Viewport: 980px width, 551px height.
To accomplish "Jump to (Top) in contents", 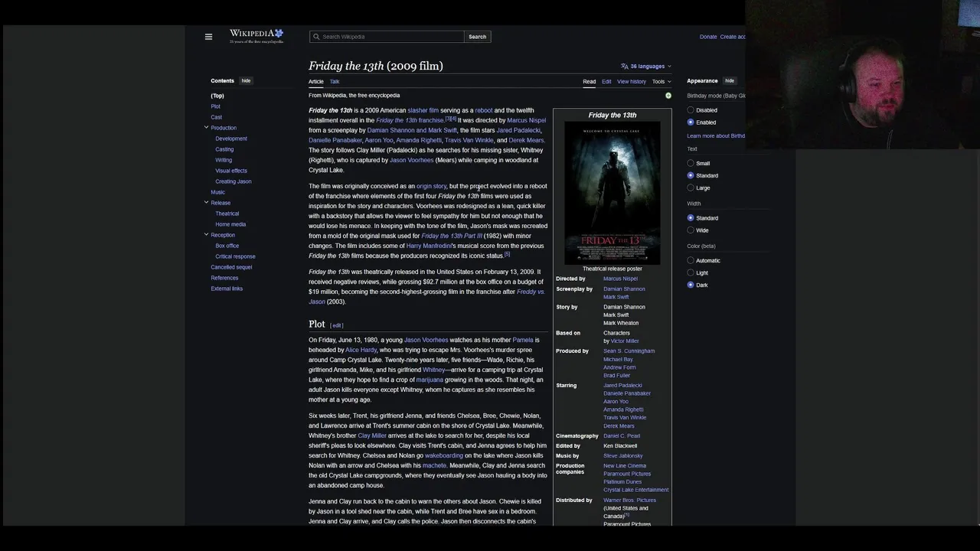I will (x=217, y=96).
